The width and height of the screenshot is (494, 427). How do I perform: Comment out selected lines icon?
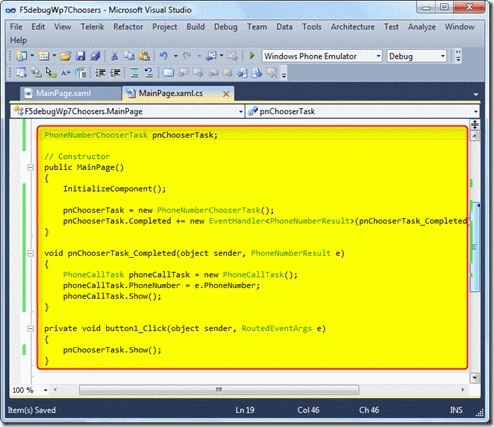[x=134, y=72]
